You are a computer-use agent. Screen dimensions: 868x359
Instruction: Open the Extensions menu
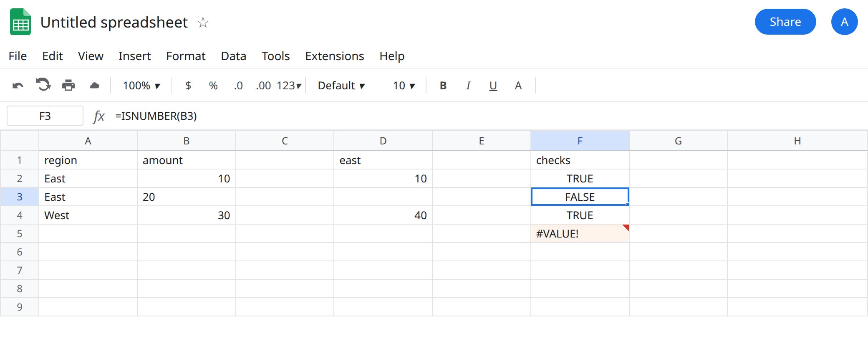tap(334, 56)
